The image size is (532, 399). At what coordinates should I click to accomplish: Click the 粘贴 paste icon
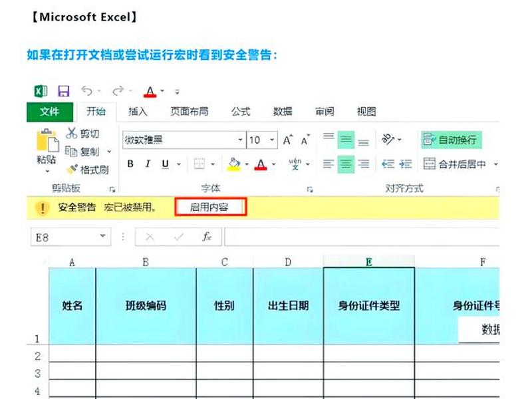coord(47,140)
